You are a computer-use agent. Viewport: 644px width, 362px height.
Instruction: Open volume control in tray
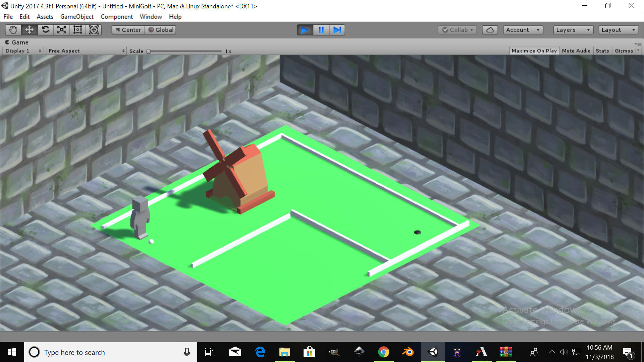[564, 352]
